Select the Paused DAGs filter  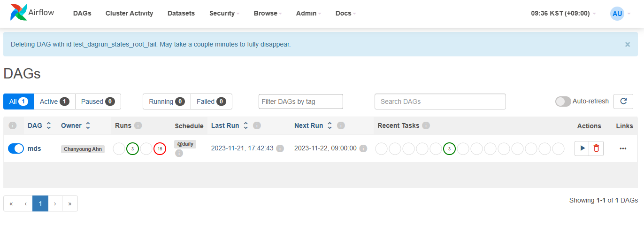(98, 101)
